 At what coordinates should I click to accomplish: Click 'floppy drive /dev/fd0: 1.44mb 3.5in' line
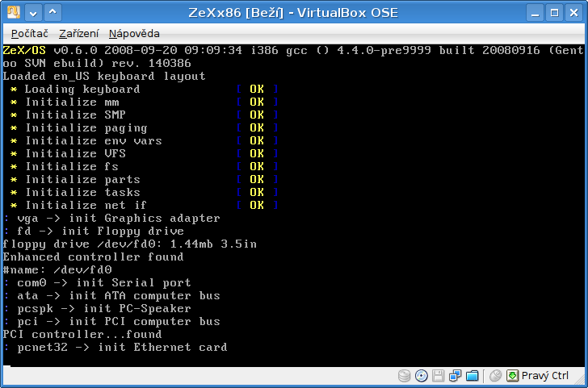pyautogui.click(x=130, y=244)
